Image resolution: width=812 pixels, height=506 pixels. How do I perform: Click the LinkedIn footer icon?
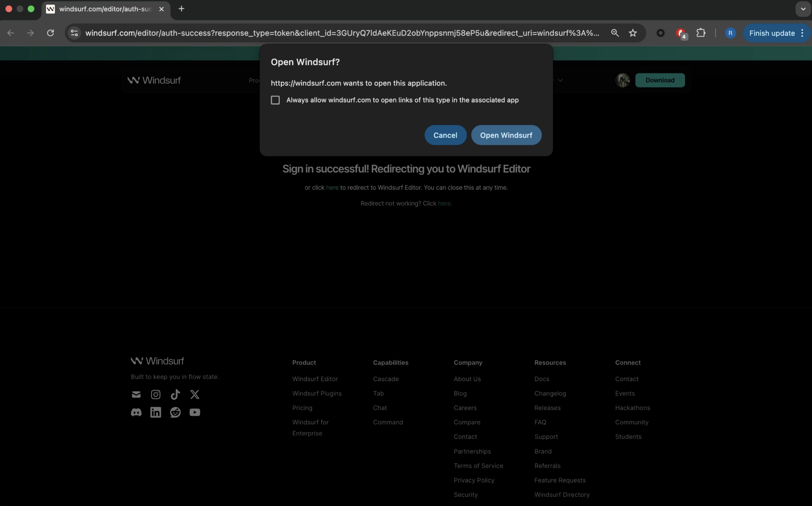click(156, 412)
